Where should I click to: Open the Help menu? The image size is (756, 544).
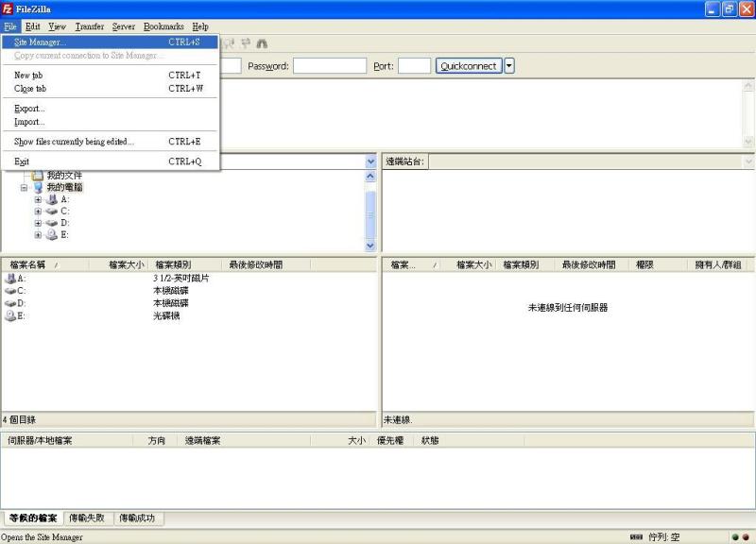click(x=200, y=26)
